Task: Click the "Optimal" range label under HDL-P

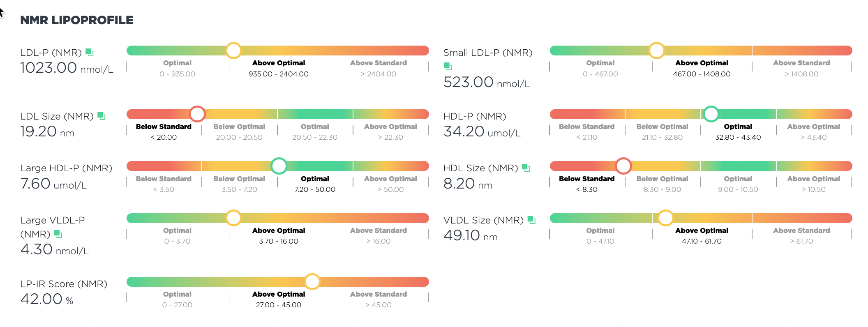Action: [738, 127]
